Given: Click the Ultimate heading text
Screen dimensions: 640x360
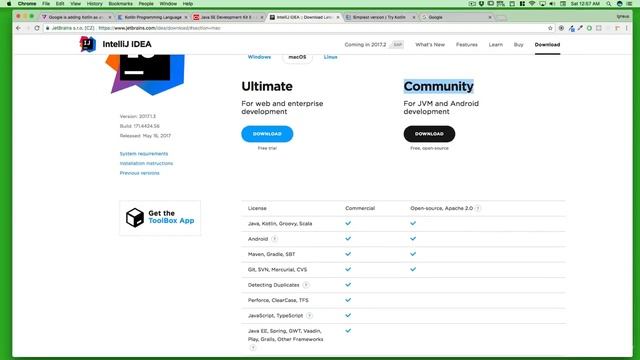Looking at the screenshot, I should [x=267, y=87].
